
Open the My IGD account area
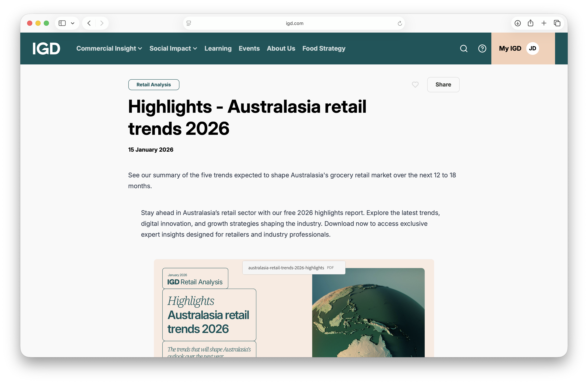pos(519,48)
